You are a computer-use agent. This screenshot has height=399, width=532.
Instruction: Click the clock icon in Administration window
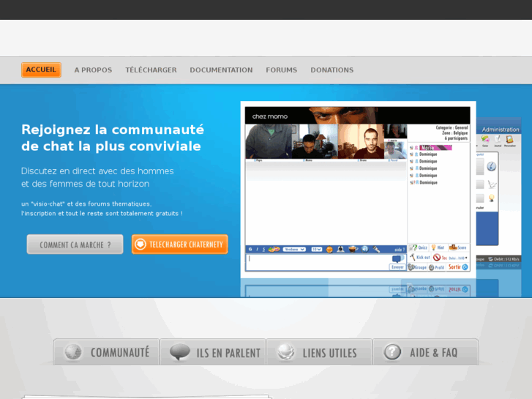coord(491,166)
